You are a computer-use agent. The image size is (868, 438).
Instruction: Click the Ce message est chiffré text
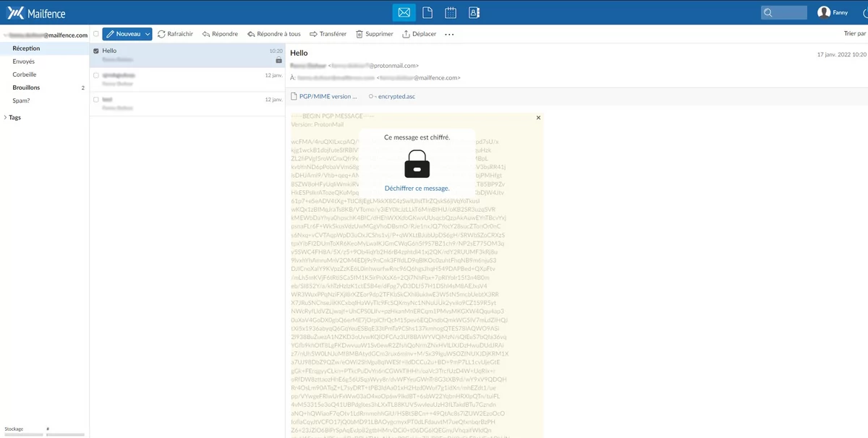tap(417, 137)
